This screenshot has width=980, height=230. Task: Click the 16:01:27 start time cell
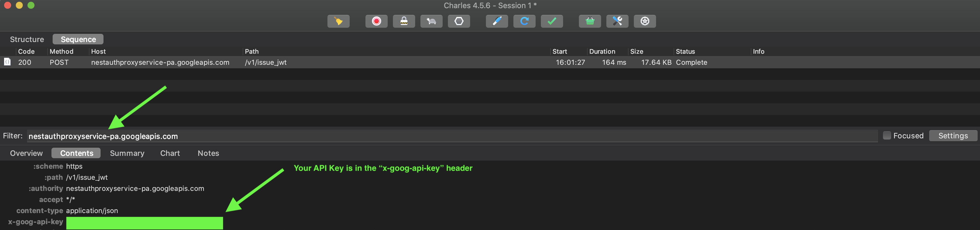click(x=570, y=63)
